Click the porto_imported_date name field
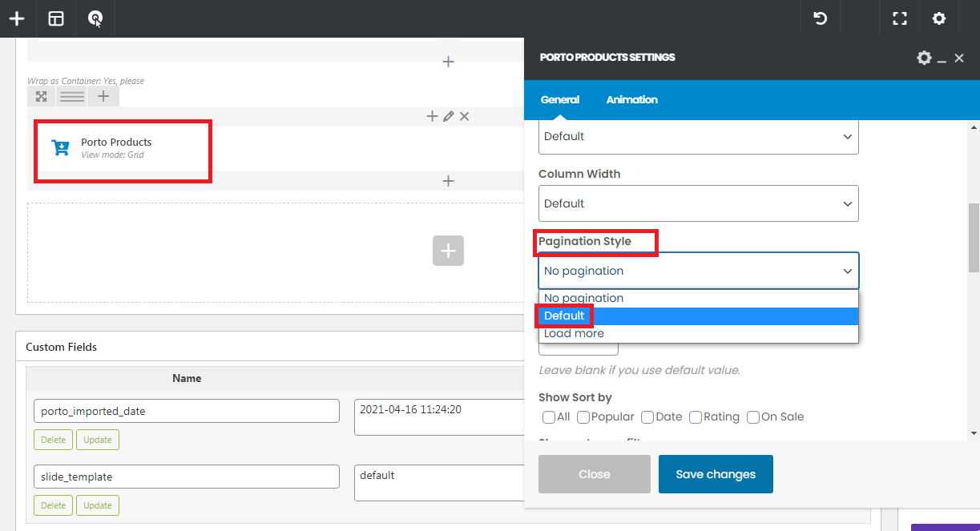The height and width of the screenshot is (531, 980). point(187,411)
